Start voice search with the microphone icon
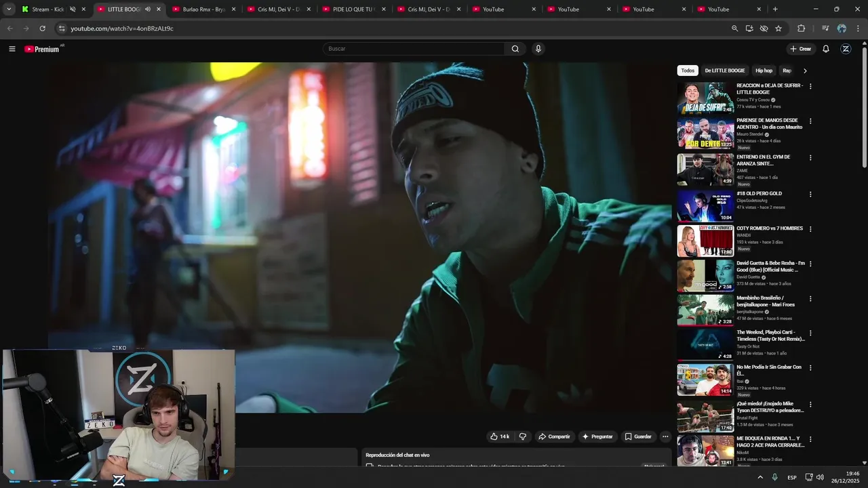The image size is (868, 488). 538,49
